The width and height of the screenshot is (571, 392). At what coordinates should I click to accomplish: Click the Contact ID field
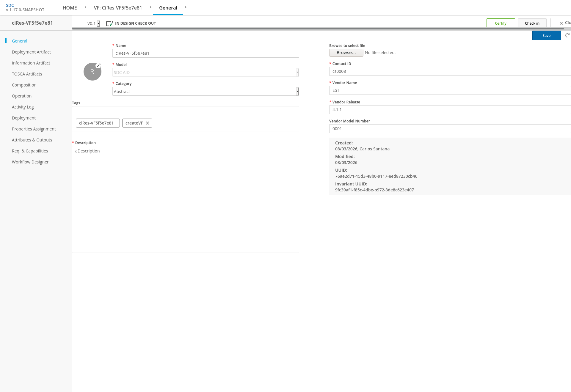click(450, 71)
